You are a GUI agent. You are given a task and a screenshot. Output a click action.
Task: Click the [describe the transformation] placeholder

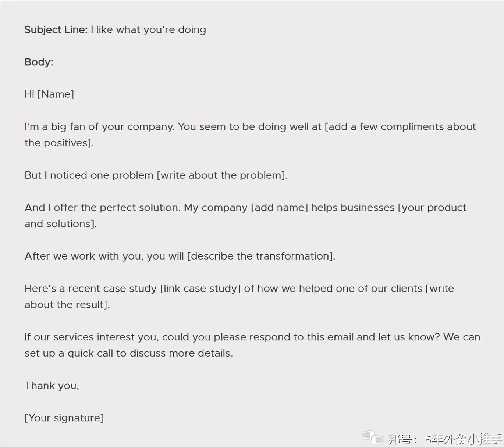261,256
